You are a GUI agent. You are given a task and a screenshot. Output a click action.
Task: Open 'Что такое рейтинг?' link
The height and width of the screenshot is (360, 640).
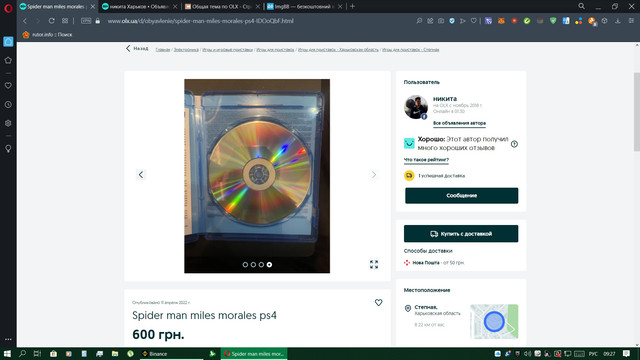[x=426, y=160]
